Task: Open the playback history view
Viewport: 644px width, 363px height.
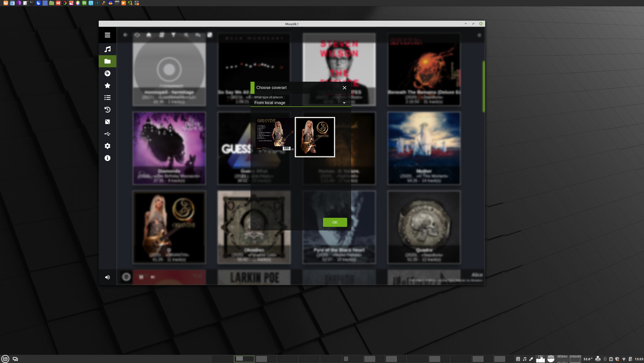Action: 108,110
